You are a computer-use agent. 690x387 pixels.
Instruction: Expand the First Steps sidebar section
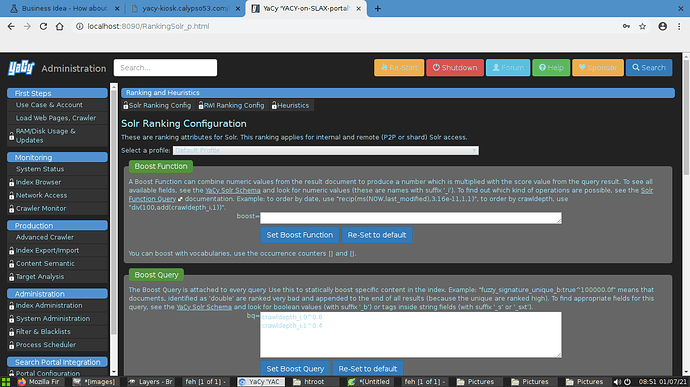[x=57, y=93]
